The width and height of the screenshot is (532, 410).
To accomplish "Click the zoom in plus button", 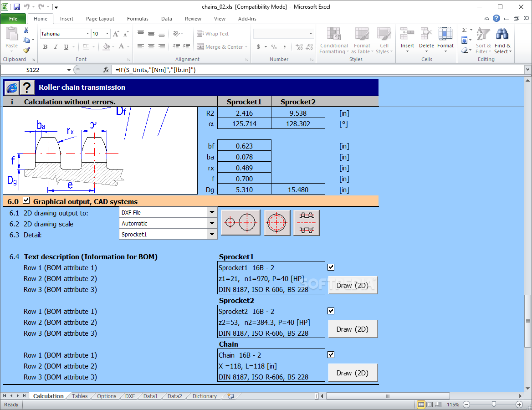I will point(519,404).
